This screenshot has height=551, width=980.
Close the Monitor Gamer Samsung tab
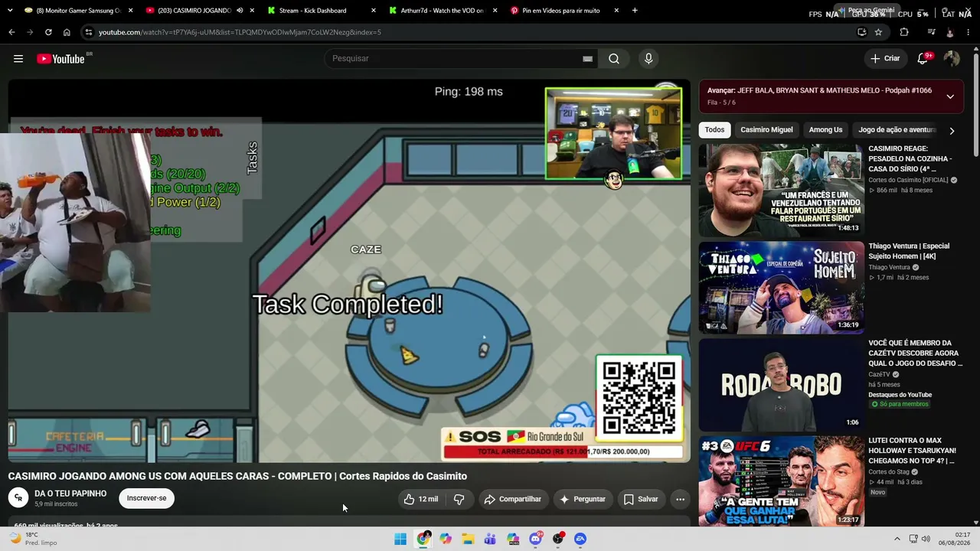(x=130, y=11)
